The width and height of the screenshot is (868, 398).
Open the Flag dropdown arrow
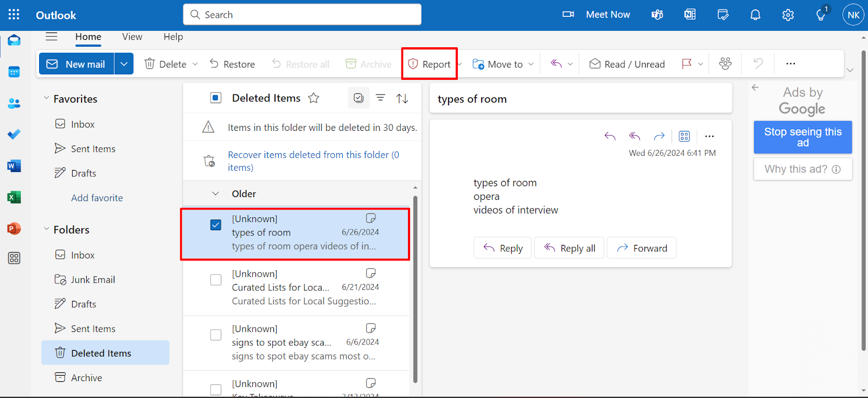[x=700, y=64]
